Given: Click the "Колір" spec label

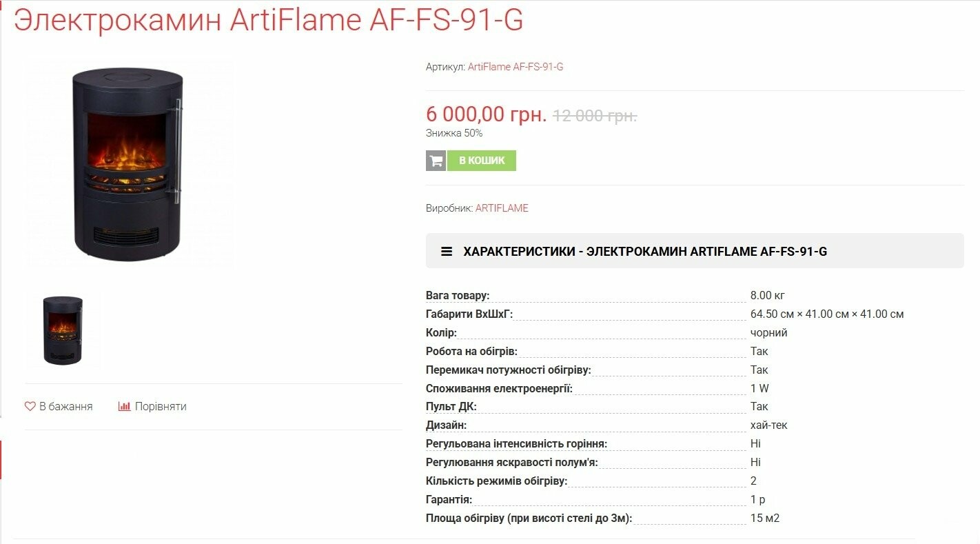Looking at the screenshot, I should point(441,333).
